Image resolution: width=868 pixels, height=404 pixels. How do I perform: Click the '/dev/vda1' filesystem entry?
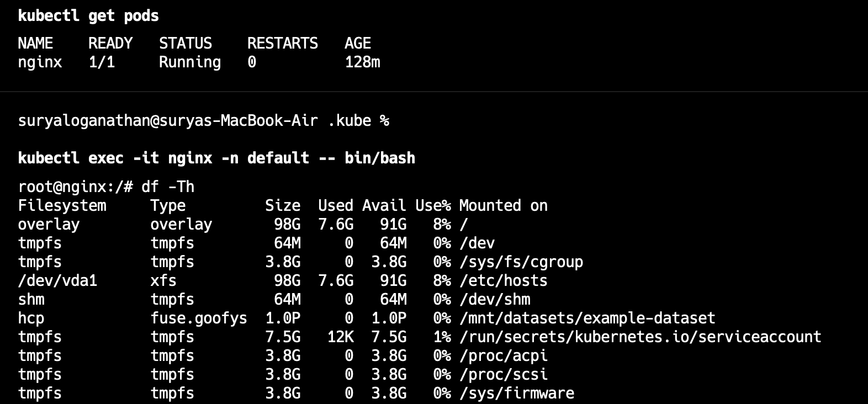click(x=57, y=280)
